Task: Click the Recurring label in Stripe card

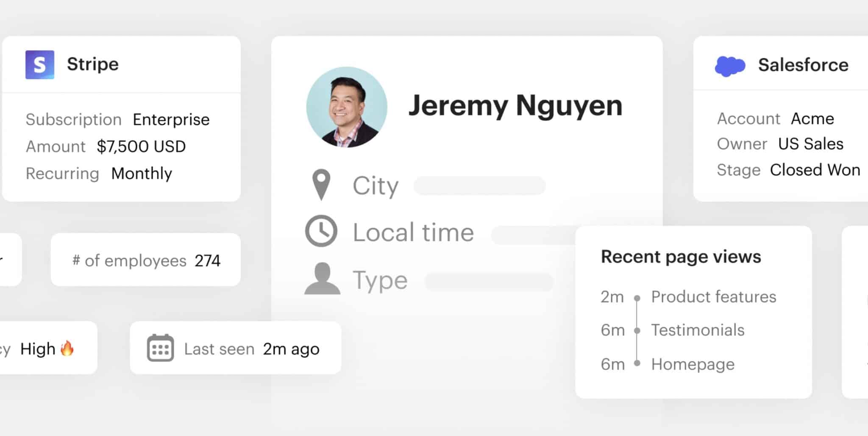Action: point(62,174)
